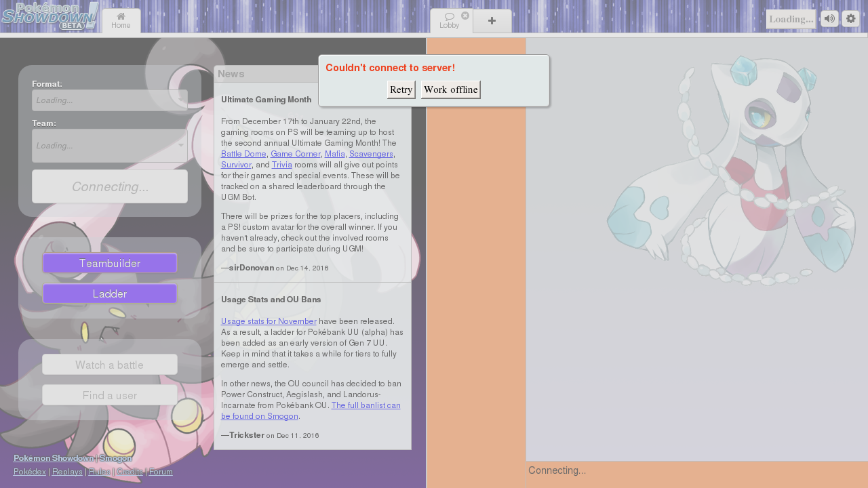Open the Teambuilder
Image resolution: width=868 pixels, height=488 pixels.
(x=110, y=263)
